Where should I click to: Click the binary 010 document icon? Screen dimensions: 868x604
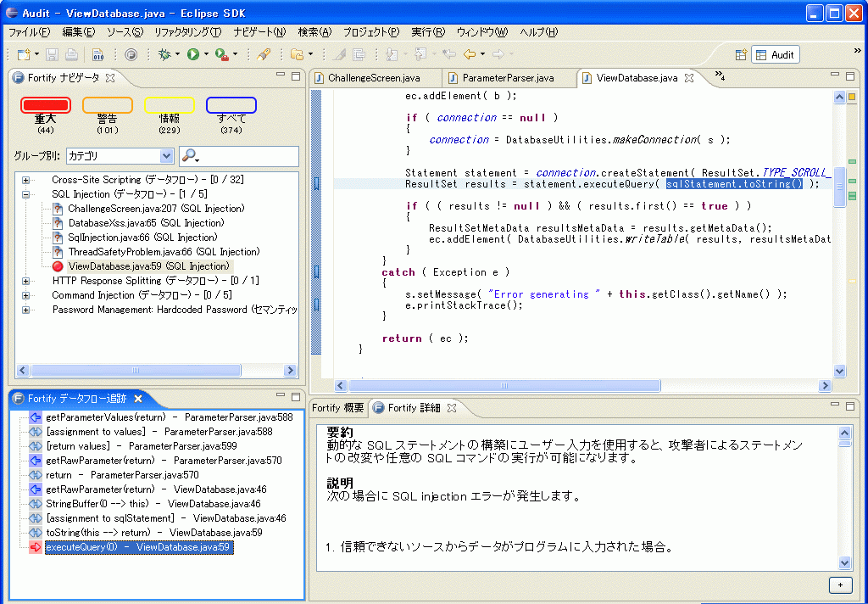(97, 54)
